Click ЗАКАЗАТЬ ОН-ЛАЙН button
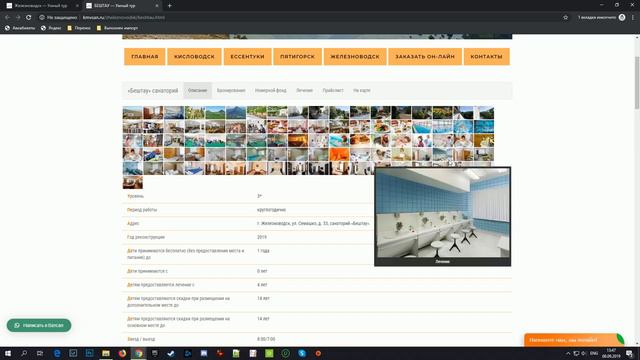640x360 pixels. pos(425,57)
